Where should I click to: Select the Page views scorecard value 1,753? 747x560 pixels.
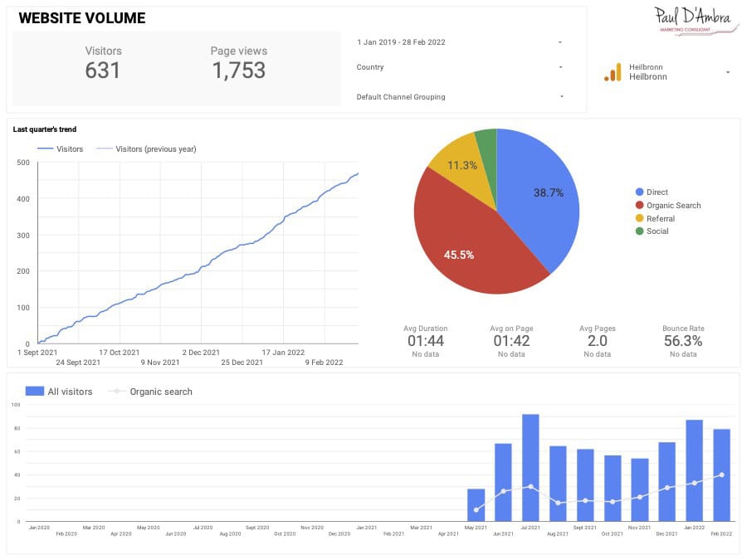[239, 71]
